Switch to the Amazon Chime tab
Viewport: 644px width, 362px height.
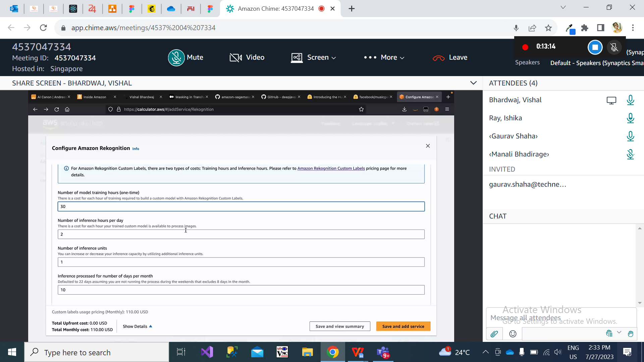click(x=275, y=9)
